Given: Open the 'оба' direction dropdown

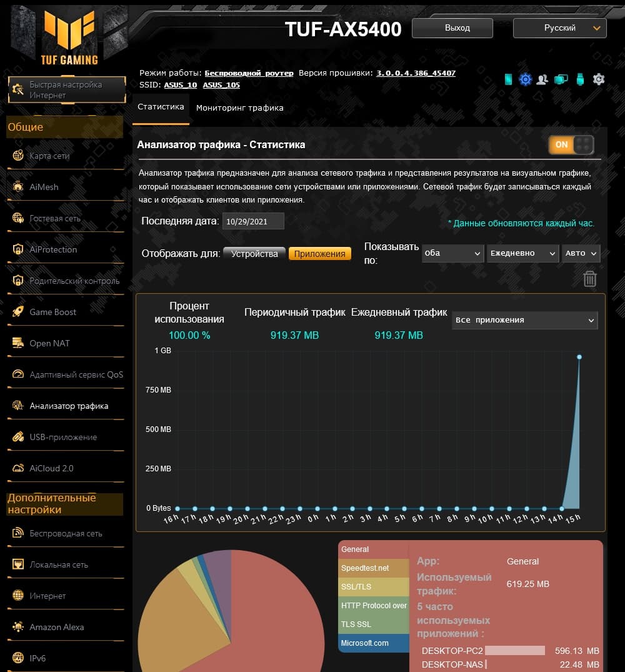Looking at the screenshot, I should (452, 253).
